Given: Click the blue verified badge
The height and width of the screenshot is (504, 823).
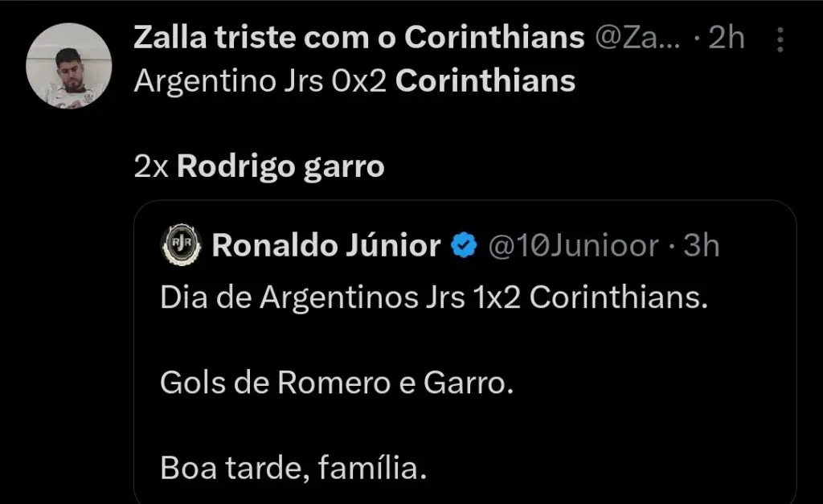Looking at the screenshot, I should 465,246.
